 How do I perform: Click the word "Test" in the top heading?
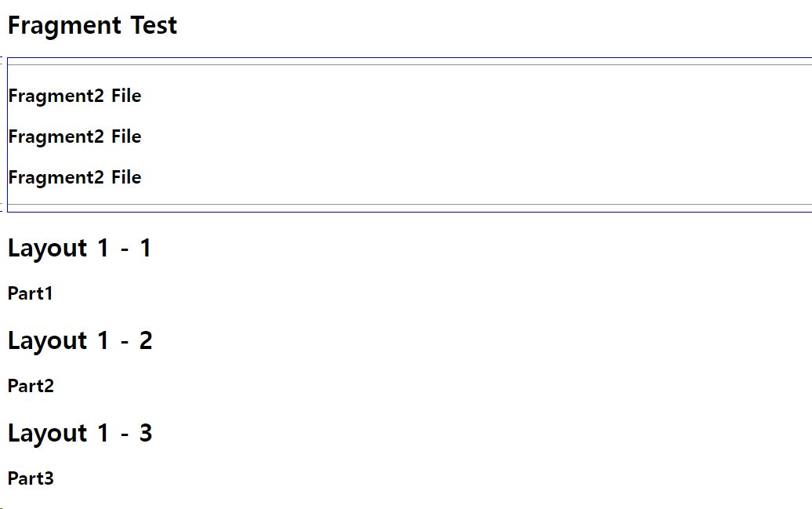[x=154, y=25]
